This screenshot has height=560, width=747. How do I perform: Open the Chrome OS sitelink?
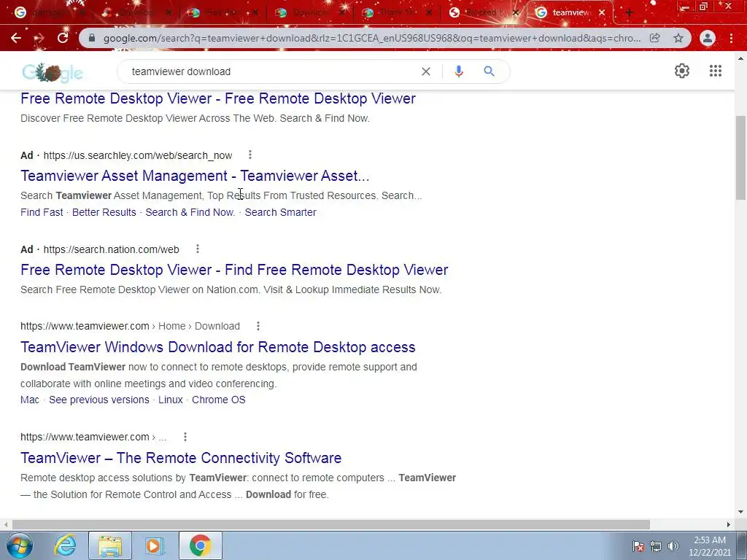[219, 400]
